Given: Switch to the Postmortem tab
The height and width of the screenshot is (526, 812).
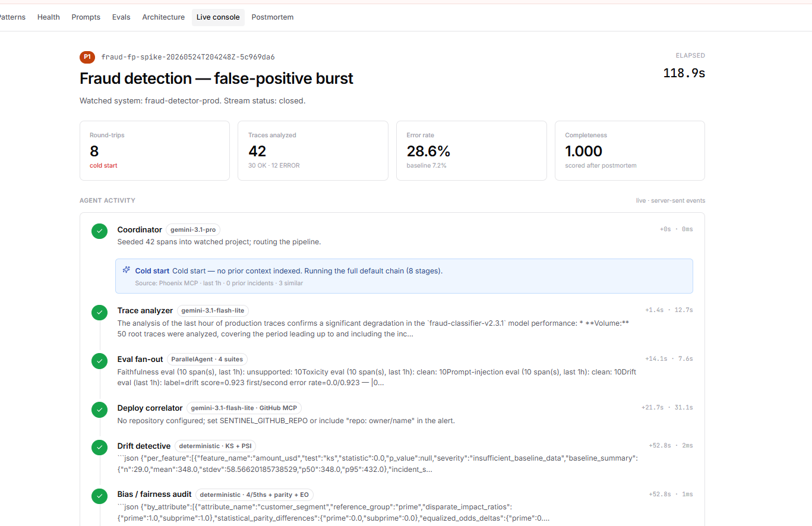Looking at the screenshot, I should coord(273,17).
